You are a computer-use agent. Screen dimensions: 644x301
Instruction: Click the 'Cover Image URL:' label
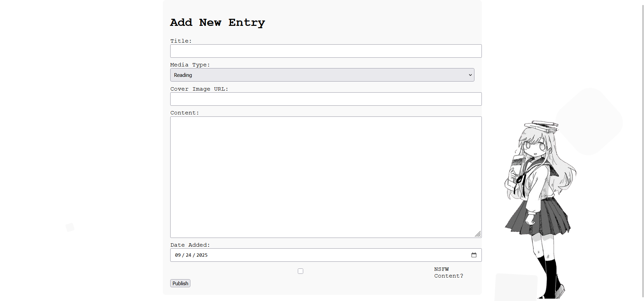[199, 89]
